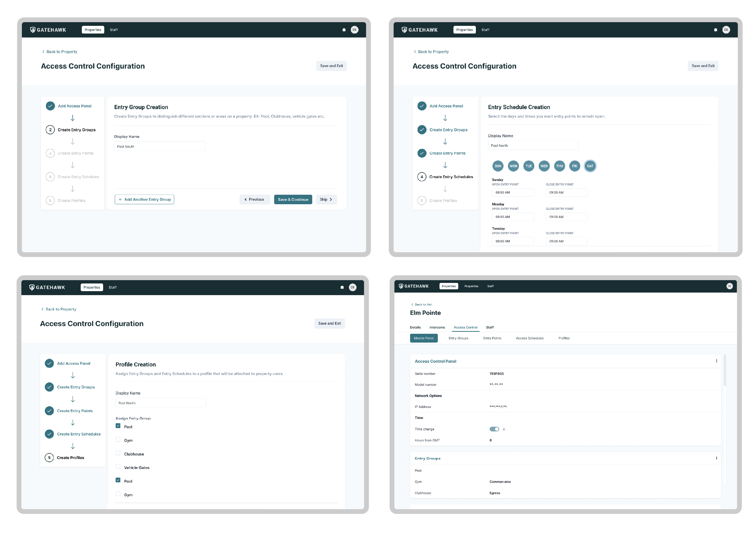
Task: Turn off the Time change switch
Action: coord(494,429)
